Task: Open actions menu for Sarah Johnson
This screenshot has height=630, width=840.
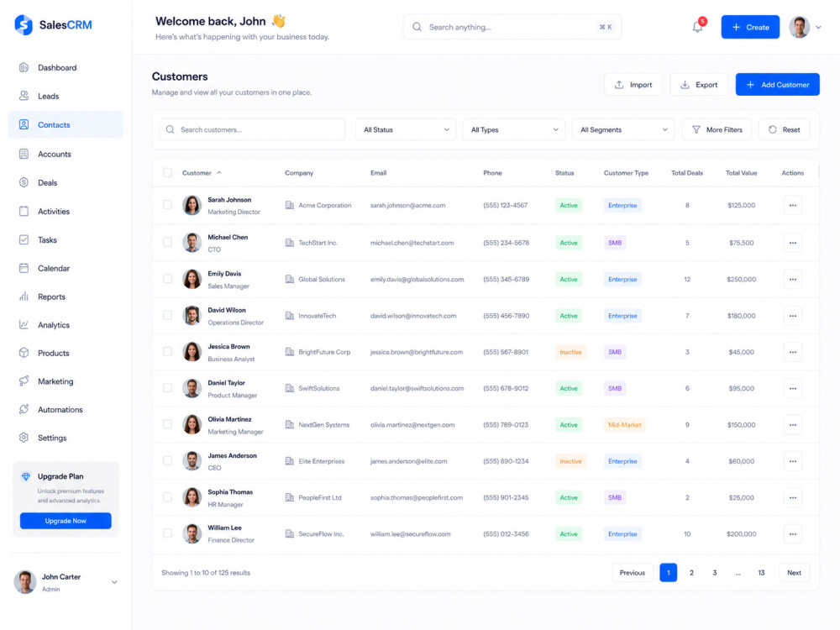Action: click(792, 205)
